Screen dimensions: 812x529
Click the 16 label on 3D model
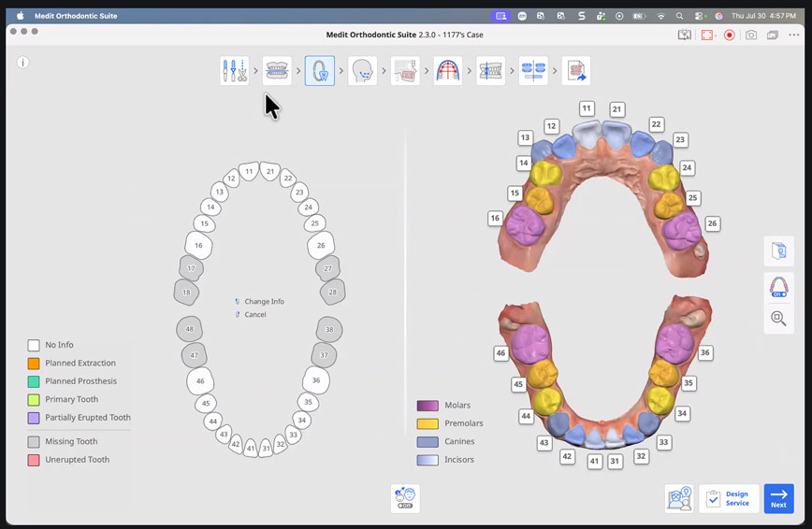pos(495,218)
